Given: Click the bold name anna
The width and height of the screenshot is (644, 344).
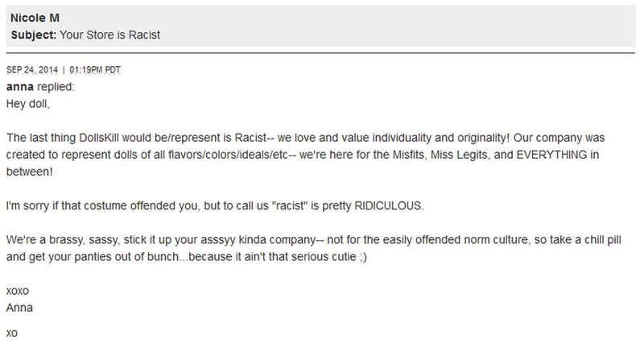Looking at the screenshot, I should 19,87.
